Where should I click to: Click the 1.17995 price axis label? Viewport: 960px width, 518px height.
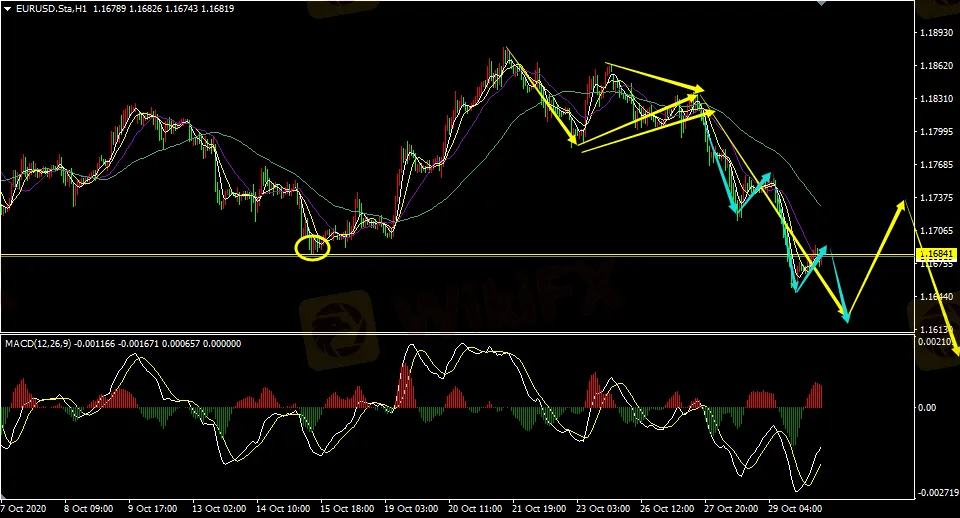point(937,132)
